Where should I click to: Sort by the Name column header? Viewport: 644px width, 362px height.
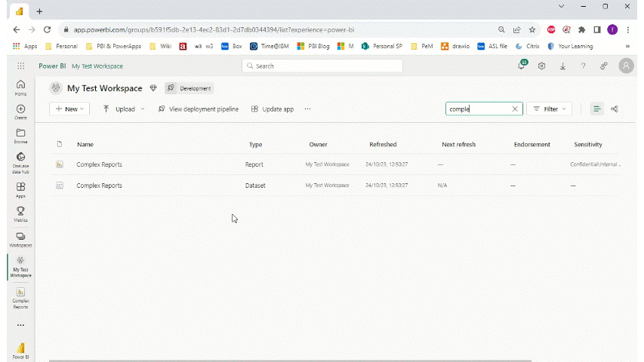(85, 145)
